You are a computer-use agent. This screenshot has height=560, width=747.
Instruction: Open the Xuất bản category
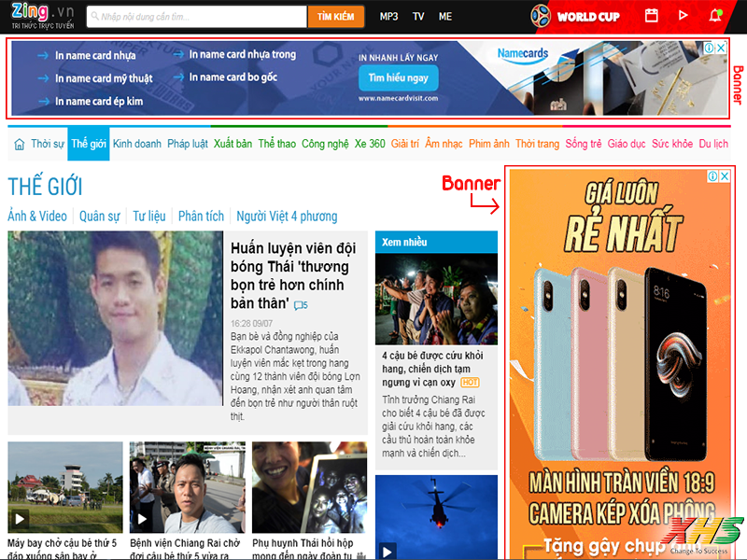pyautogui.click(x=233, y=144)
